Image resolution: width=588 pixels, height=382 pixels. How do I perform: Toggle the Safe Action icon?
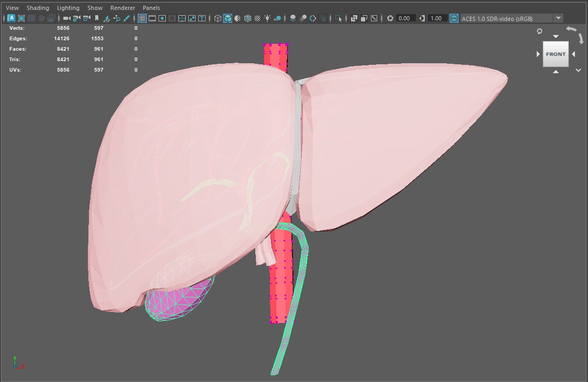(x=191, y=18)
